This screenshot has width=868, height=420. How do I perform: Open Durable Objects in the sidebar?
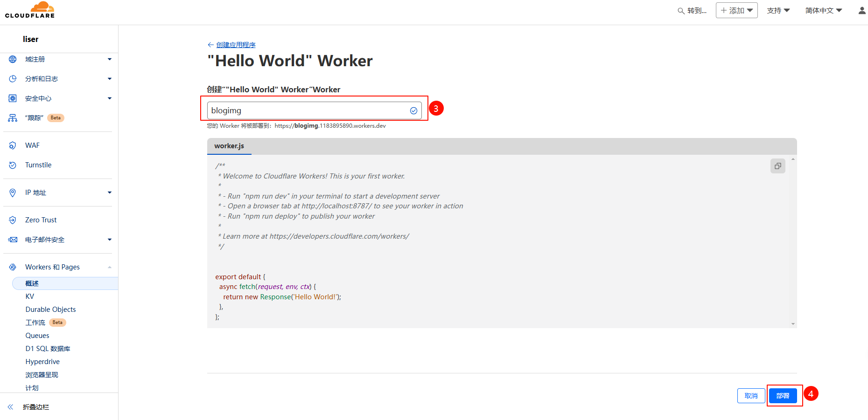click(50, 310)
